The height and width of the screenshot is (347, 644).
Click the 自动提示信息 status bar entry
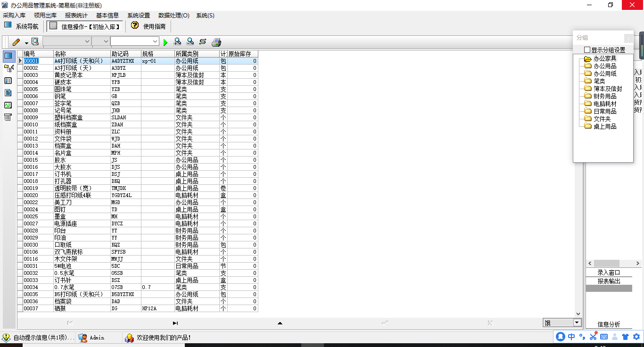point(39,338)
